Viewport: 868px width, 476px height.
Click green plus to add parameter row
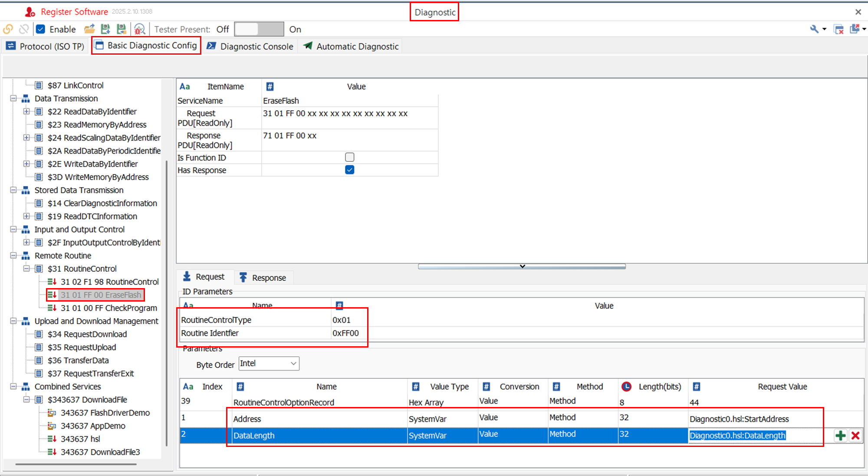pyautogui.click(x=841, y=436)
